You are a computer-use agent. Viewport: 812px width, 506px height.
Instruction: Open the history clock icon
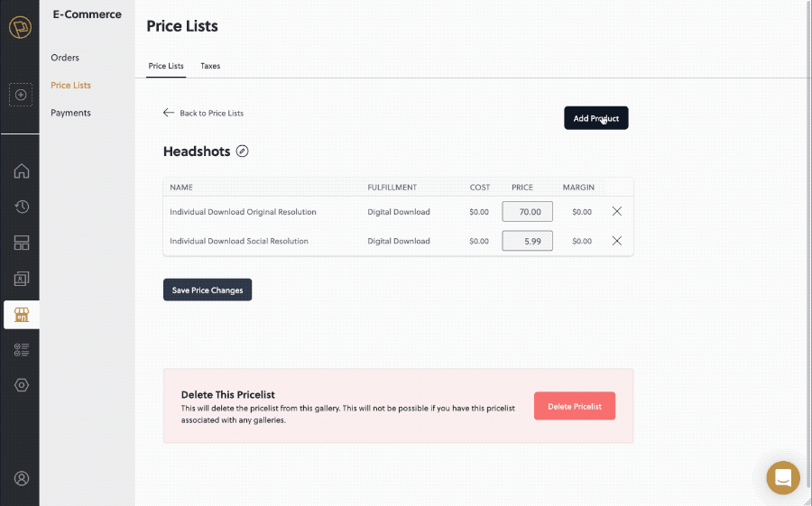click(22, 207)
